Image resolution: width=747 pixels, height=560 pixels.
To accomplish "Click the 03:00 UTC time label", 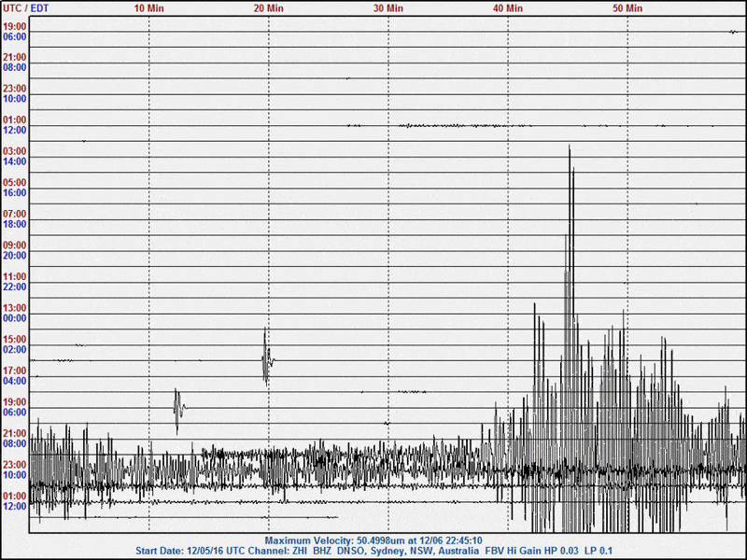I will pyautogui.click(x=15, y=151).
